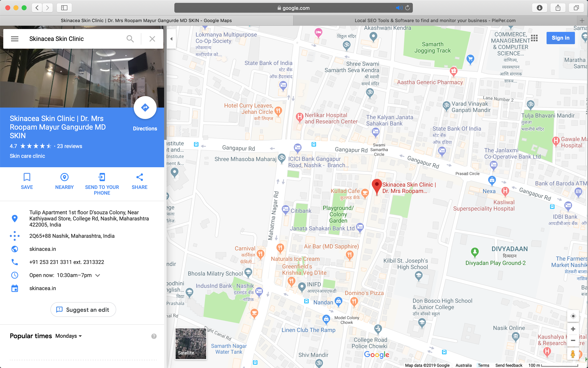
Task: Save the place with the bookmark icon
Action: pos(27,181)
